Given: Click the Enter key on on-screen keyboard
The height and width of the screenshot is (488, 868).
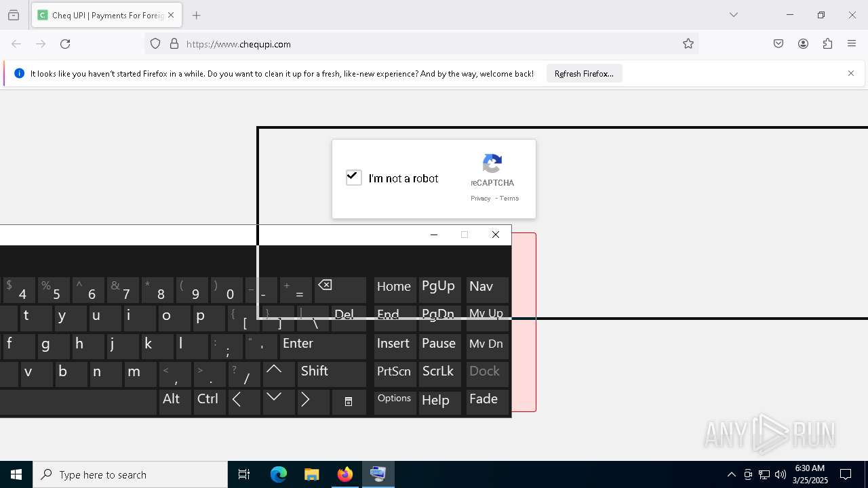Looking at the screenshot, I should [x=323, y=346].
